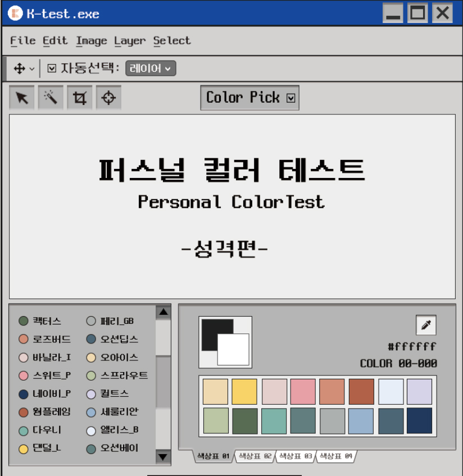The height and width of the screenshot is (476, 463).
Task: Select the crosshair target tool
Action: pyautogui.click(x=108, y=98)
